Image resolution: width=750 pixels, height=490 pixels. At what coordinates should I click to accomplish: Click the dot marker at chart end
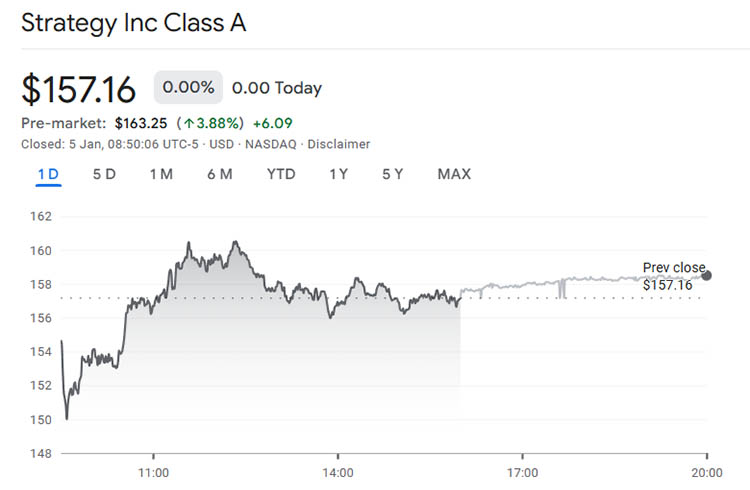point(707,275)
